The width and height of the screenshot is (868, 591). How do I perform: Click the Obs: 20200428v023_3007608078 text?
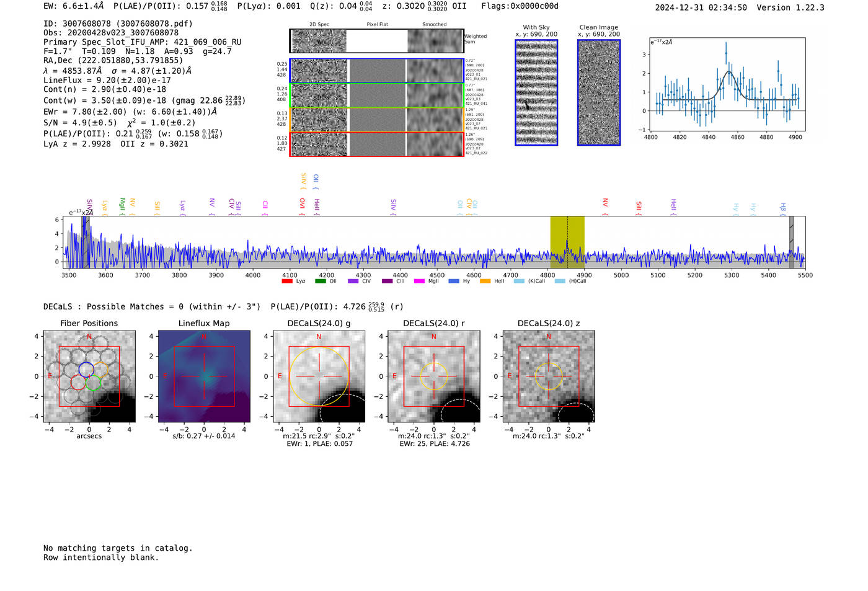click(x=111, y=33)
